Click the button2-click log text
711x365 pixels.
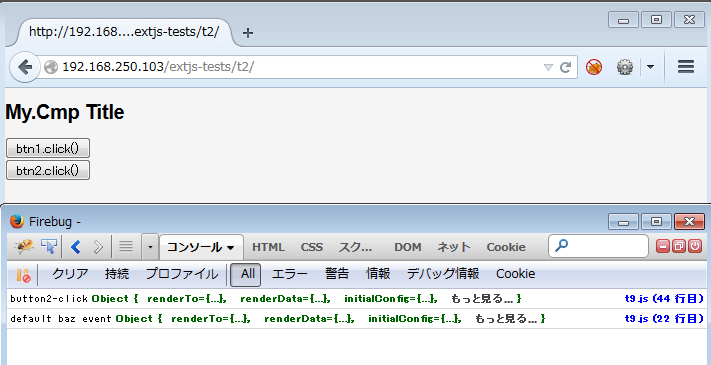point(49,299)
